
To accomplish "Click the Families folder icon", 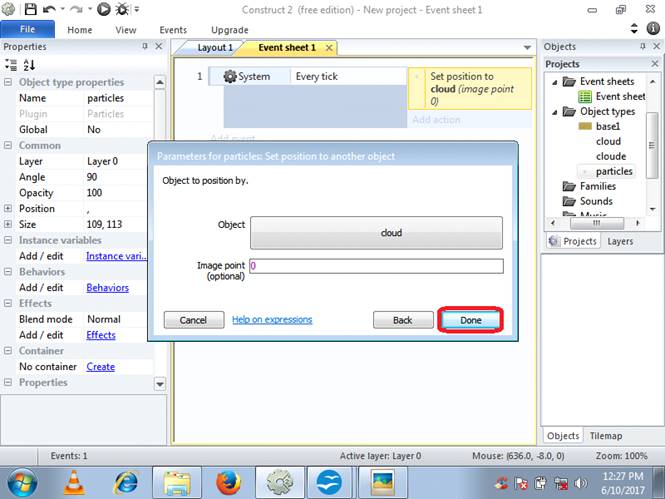I will pyautogui.click(x=569, y=186).
